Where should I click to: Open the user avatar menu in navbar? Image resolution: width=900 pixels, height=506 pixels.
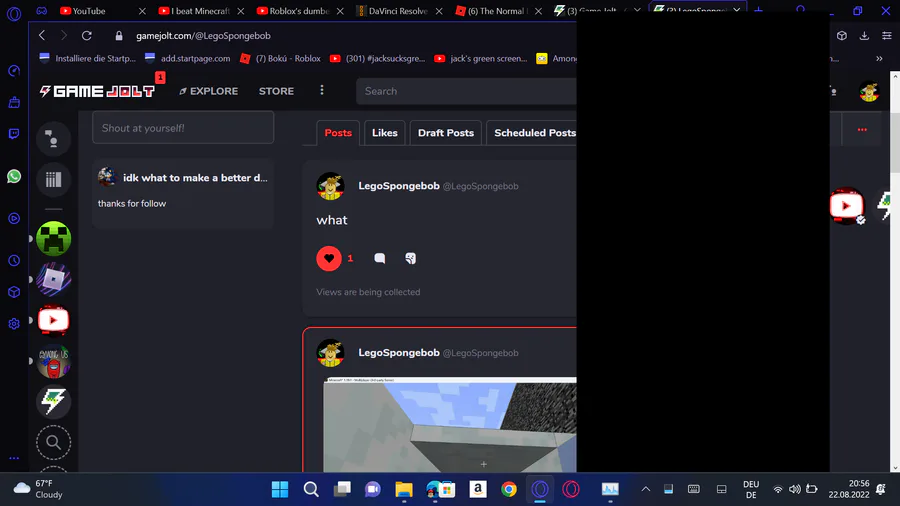click(x=869, y=91)
